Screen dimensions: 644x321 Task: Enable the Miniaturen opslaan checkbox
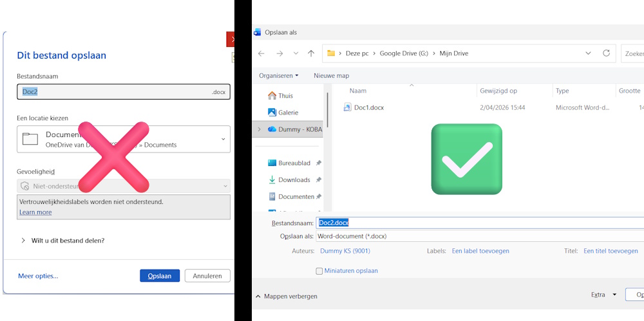pyautogui.click(x=319, y=271)
